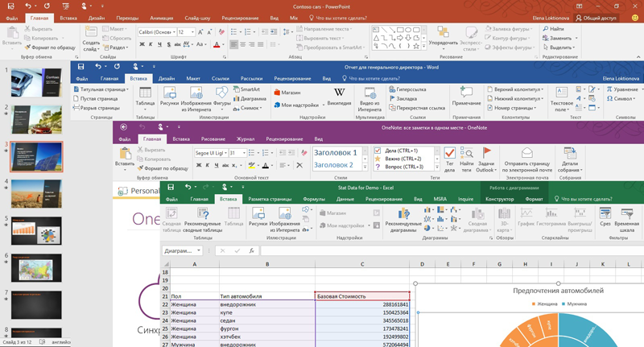
Task: Click Slicer icon in Excel Filters group
Action: (x=605, y=213)
